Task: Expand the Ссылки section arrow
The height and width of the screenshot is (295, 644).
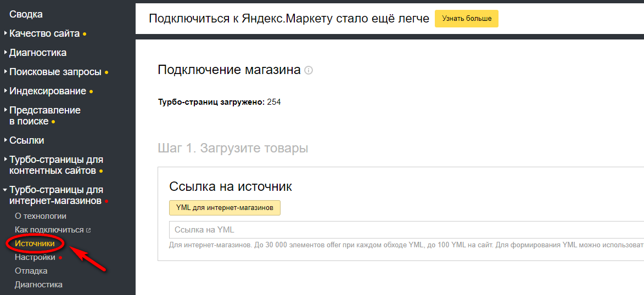Action: pos(5,140)
